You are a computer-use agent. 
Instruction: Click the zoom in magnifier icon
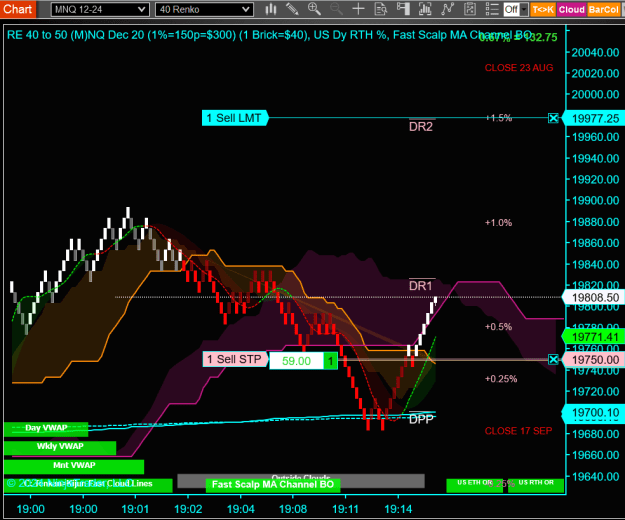tap(314, 9)
